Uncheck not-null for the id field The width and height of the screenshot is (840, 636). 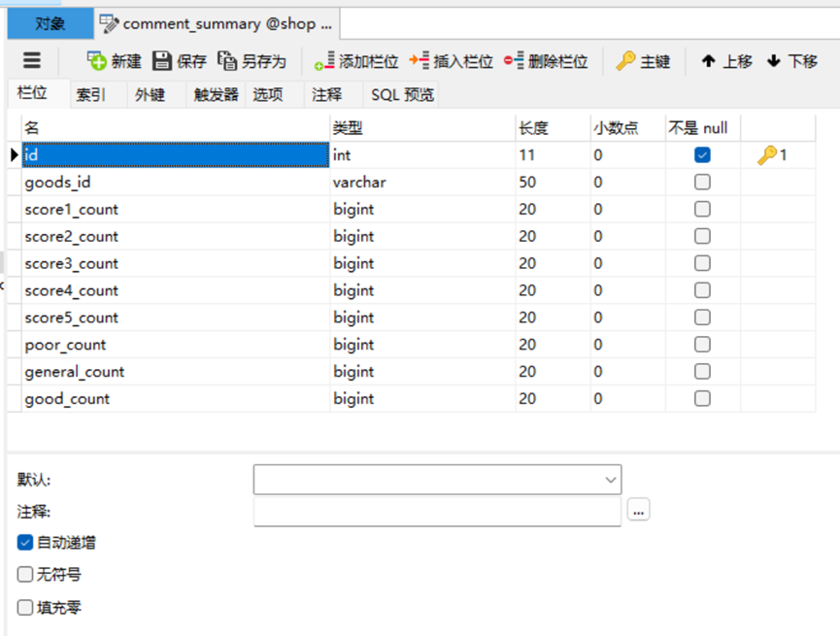(x=702, y=154)
